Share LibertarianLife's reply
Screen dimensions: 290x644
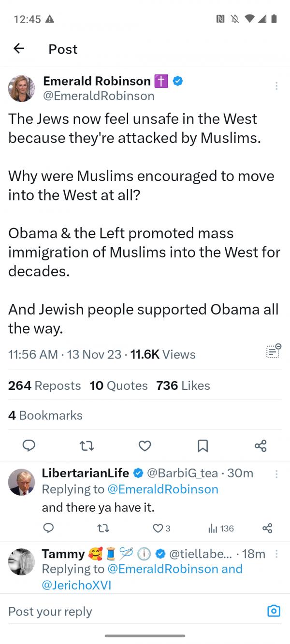[x=267, y=529]
